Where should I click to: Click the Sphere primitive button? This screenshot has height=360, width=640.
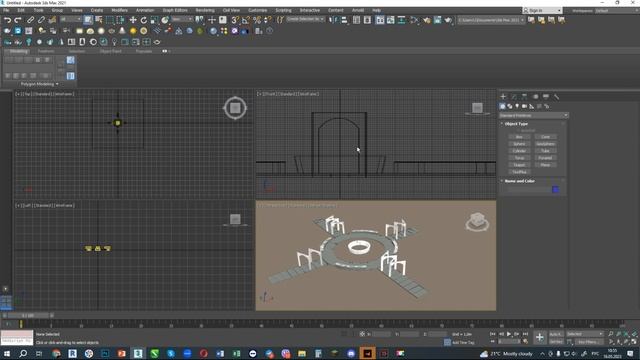519,144
